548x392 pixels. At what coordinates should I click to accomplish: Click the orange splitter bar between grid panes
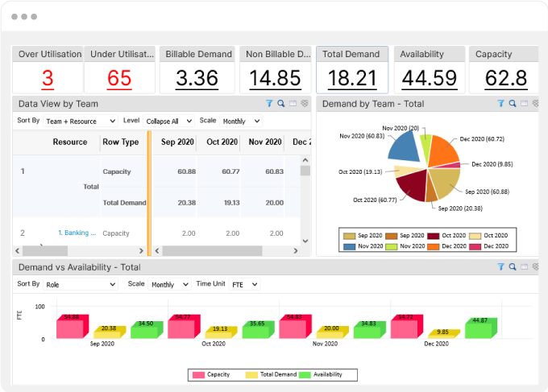149,193
